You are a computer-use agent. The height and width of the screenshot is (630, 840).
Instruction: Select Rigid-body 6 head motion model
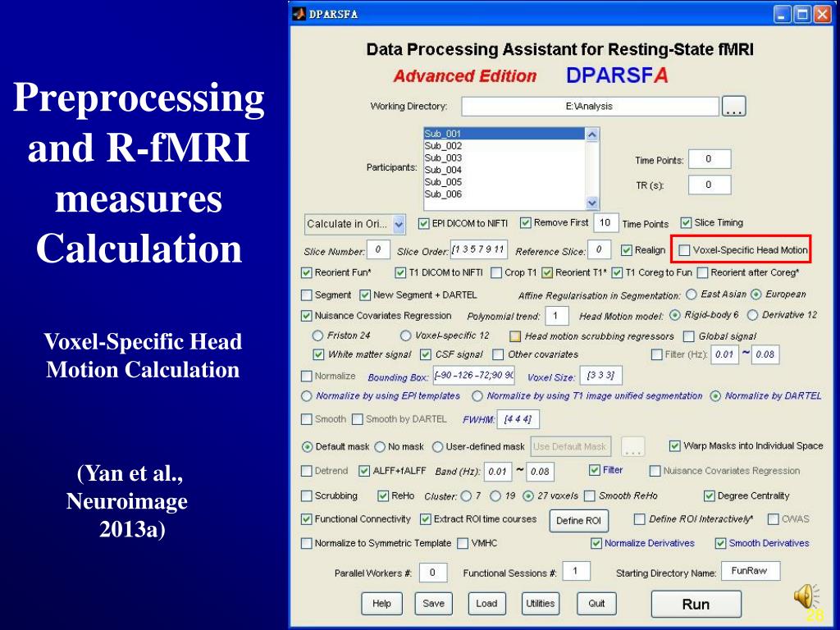675,315
